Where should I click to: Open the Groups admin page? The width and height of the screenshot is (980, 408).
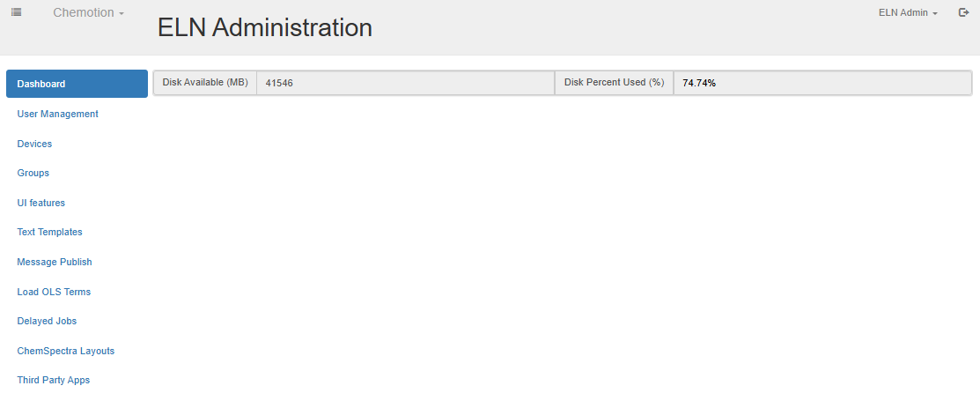(x=33, y=173)
